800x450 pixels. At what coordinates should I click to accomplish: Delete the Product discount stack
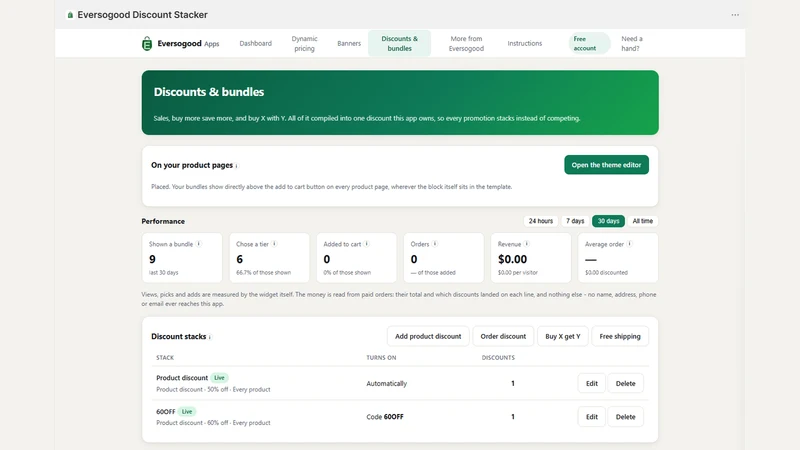coord(626,383)
